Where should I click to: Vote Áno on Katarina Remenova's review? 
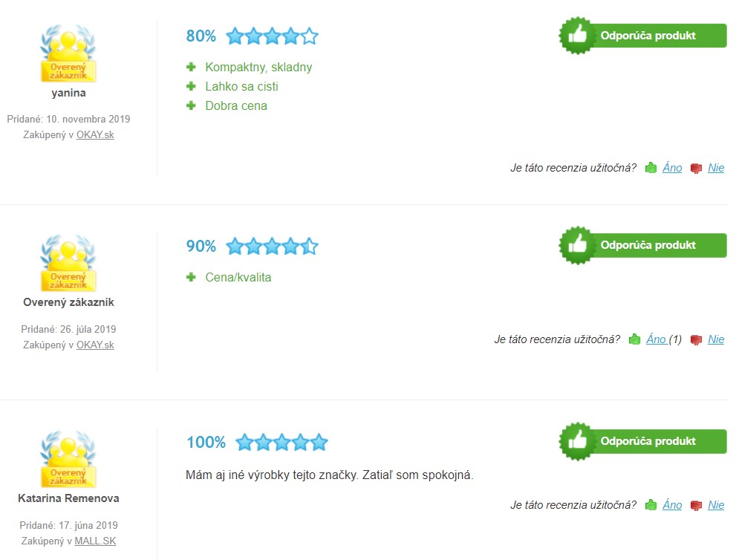click(672, 504)
